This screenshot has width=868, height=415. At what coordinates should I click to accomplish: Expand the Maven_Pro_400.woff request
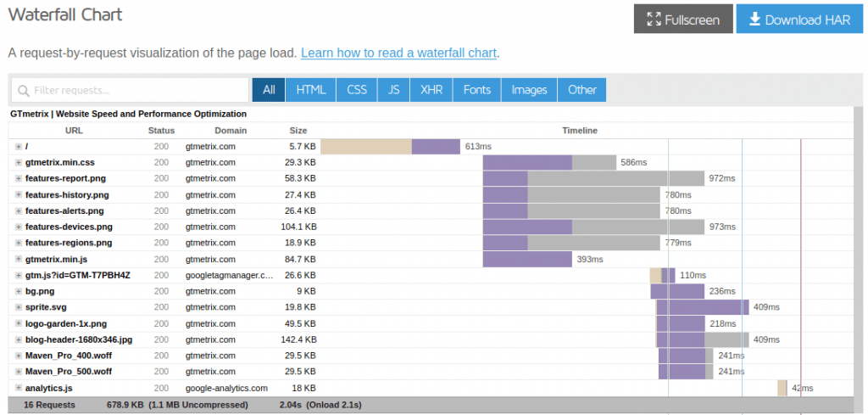[x=19, y=356]
